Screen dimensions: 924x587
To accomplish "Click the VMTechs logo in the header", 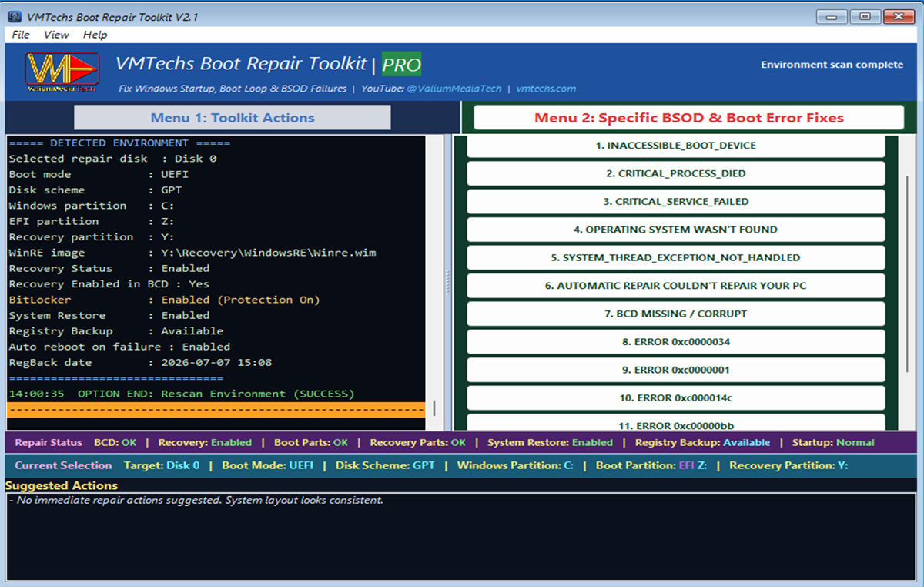I will point(62,73).
